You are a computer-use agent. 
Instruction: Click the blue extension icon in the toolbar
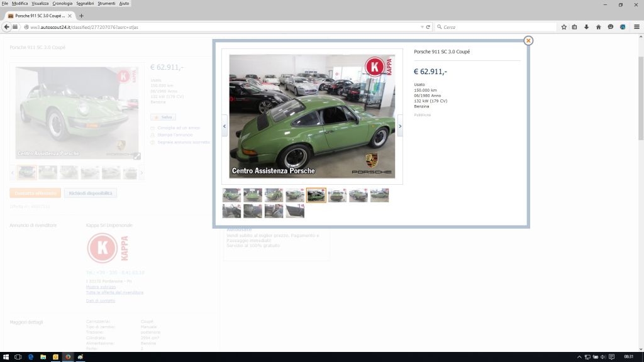623,27
